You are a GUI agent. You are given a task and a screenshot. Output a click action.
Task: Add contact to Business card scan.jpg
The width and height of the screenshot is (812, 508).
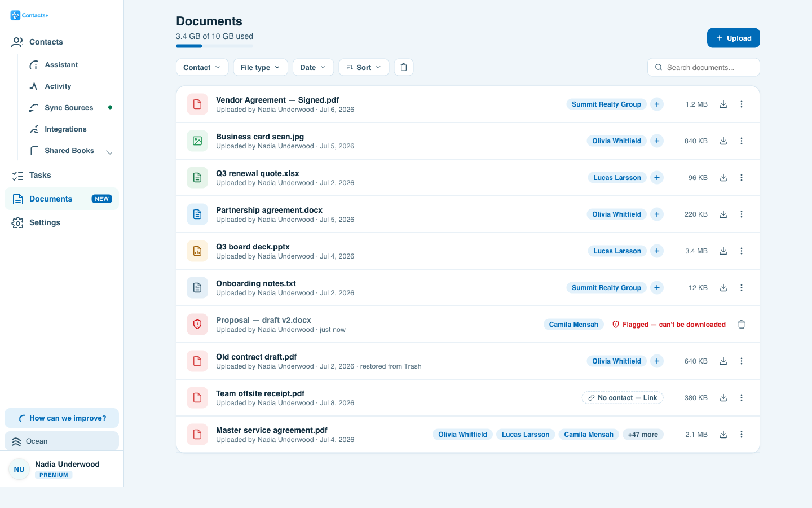(x=657, y=141)
